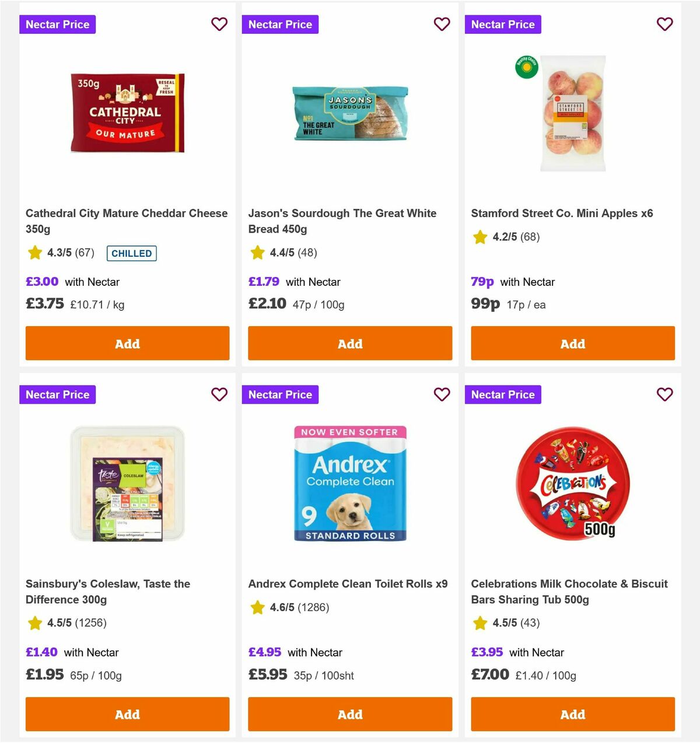Click the Andrex Complete Clean product image
Image resolution: width=700 pixels, height=743 pixels.
349,484
